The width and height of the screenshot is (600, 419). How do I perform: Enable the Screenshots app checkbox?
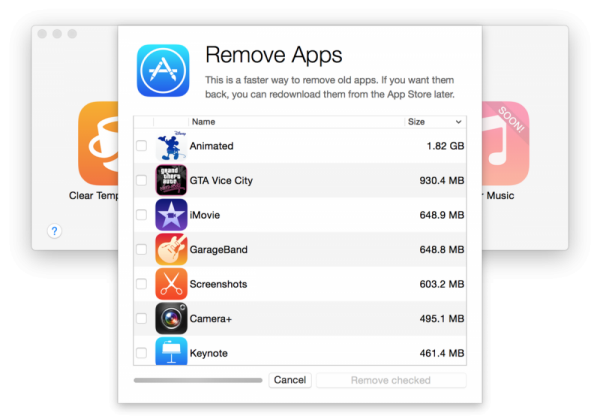[142, 284]
